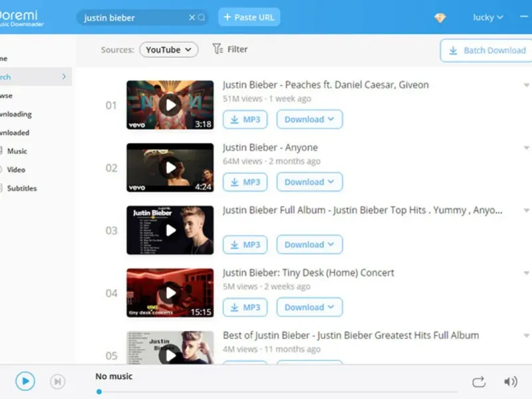Expand options arrow for Tiny Desk row
Image resolution: width=532 pixels, height=399 pixels.
526,273
